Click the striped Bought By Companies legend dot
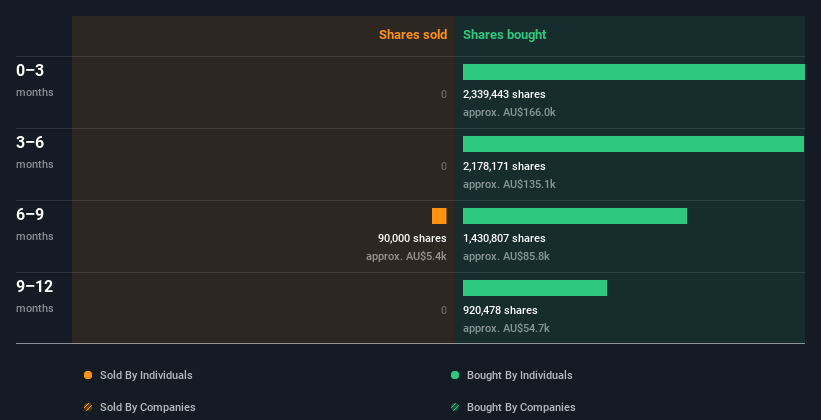Screen dimensions: 821x420 click(455, 407)
